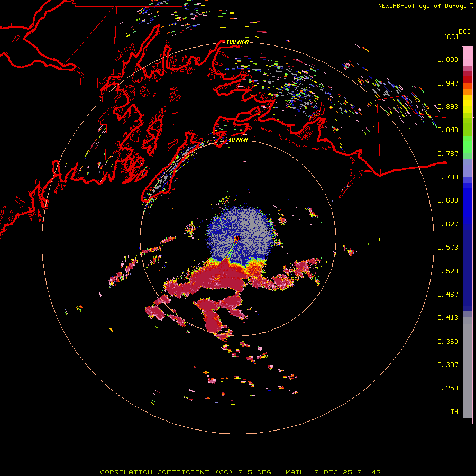This screenshot has width=476, height=476.
Task: Select the 0.573 color scale value
Action: (448, 248)
